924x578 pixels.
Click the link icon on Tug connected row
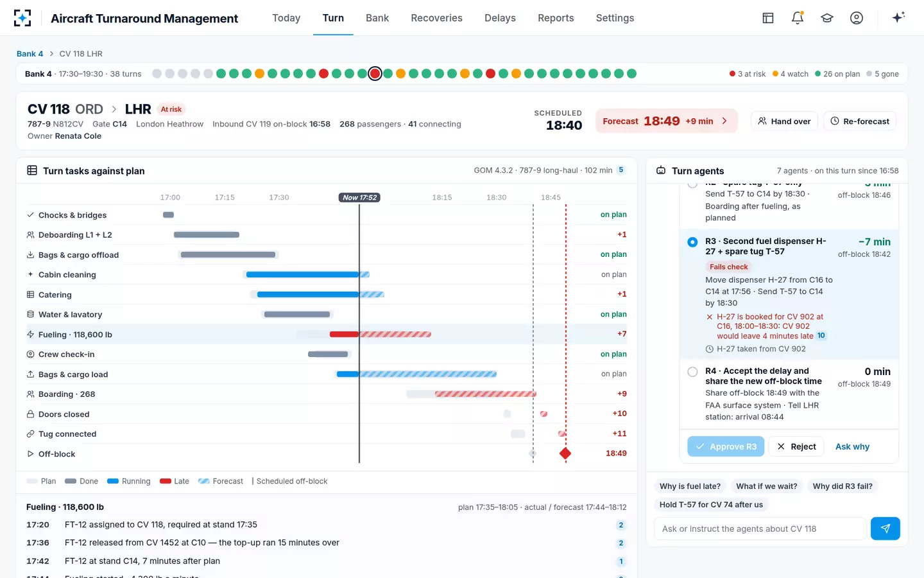30,434
